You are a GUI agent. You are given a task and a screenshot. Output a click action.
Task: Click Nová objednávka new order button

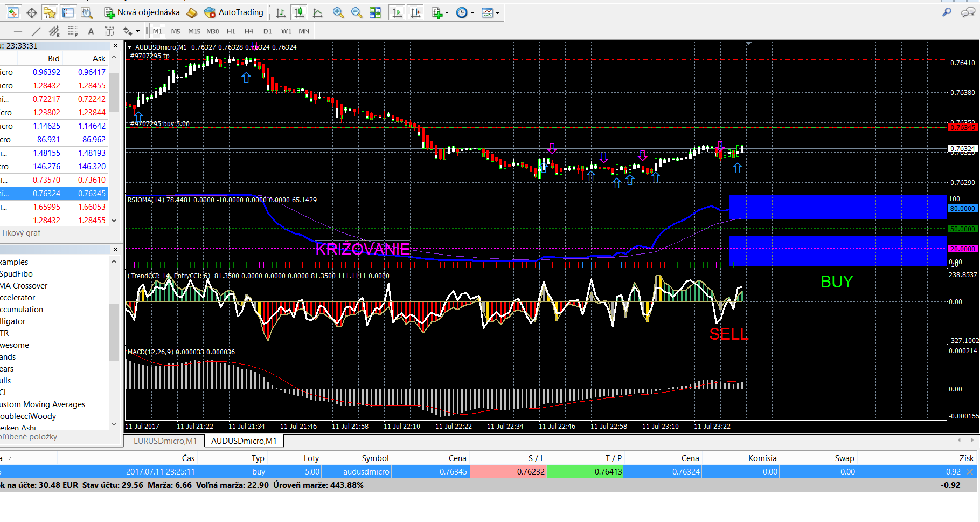[x=142, y=12]
